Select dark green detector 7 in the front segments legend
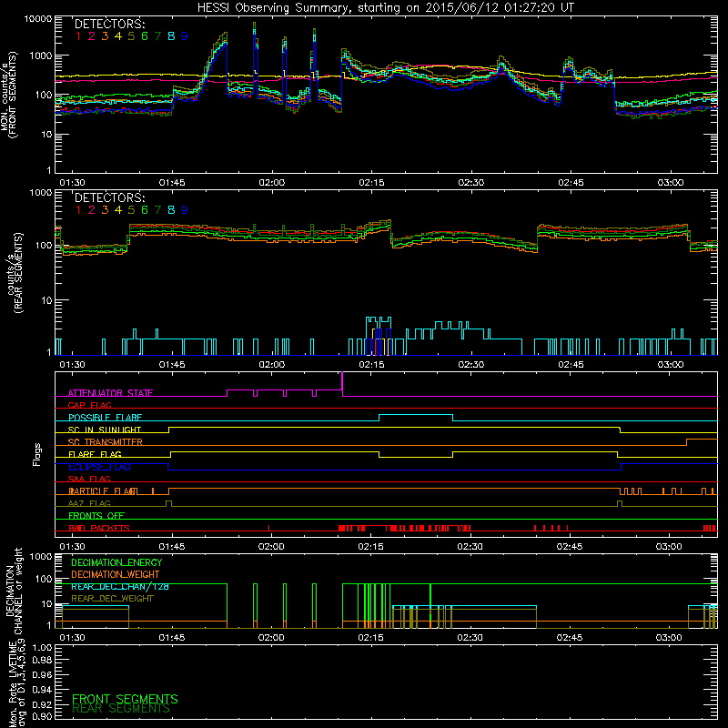 click(x=157, y=36)
